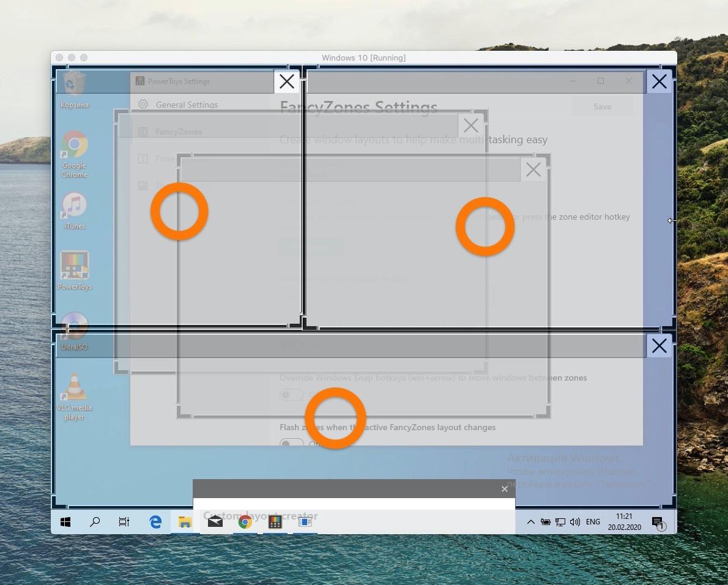Select the UltraISO desktop shortcut
This screenshot has width=728, height=585.
[74, 332]
